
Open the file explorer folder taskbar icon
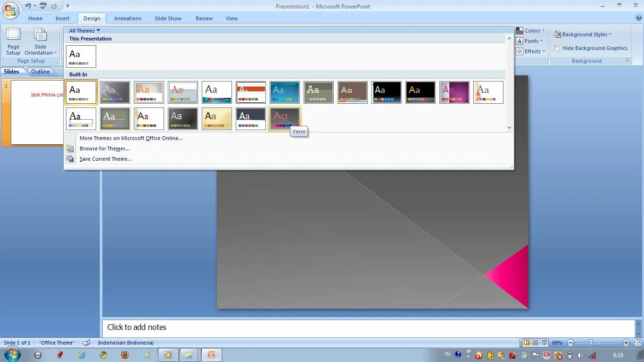point(189,355)
